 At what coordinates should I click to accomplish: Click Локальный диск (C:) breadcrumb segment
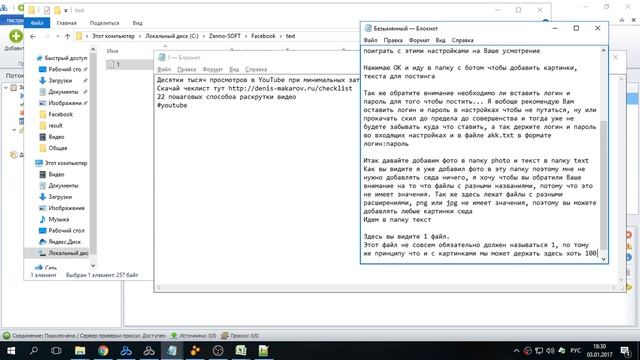[171, 36]
